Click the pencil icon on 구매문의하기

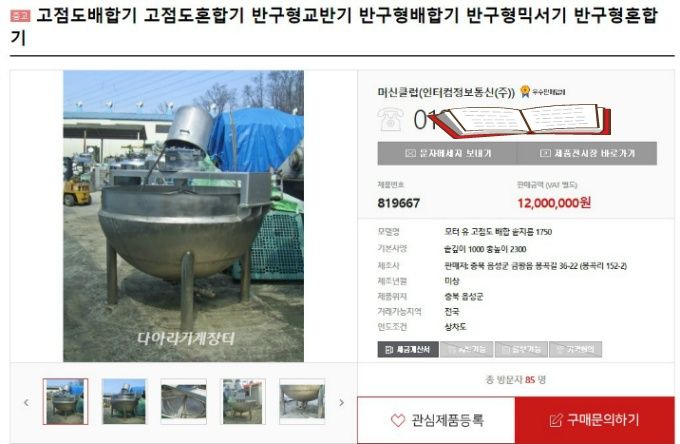(556, 420)
